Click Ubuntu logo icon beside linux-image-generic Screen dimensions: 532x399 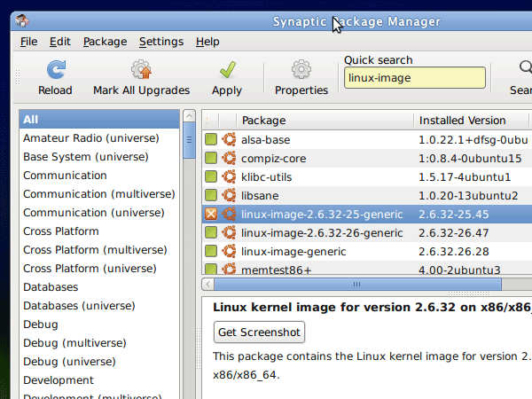point(229,252)
